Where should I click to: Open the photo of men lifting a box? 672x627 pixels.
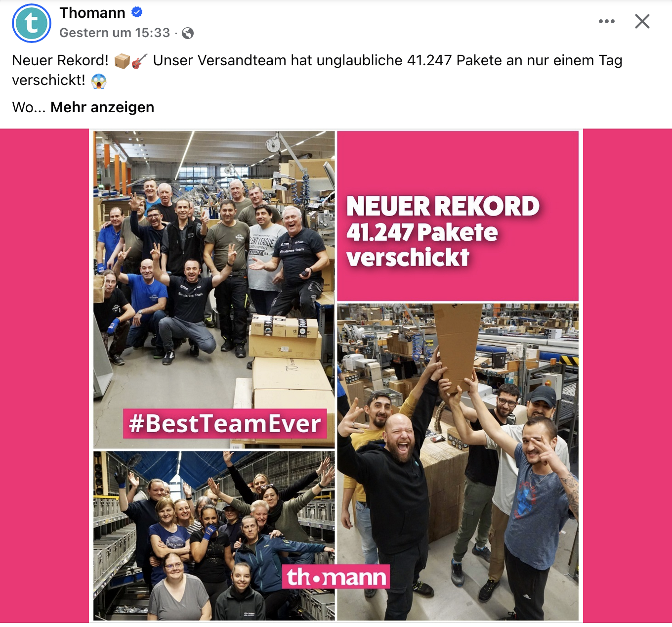[x=458, y=462]
